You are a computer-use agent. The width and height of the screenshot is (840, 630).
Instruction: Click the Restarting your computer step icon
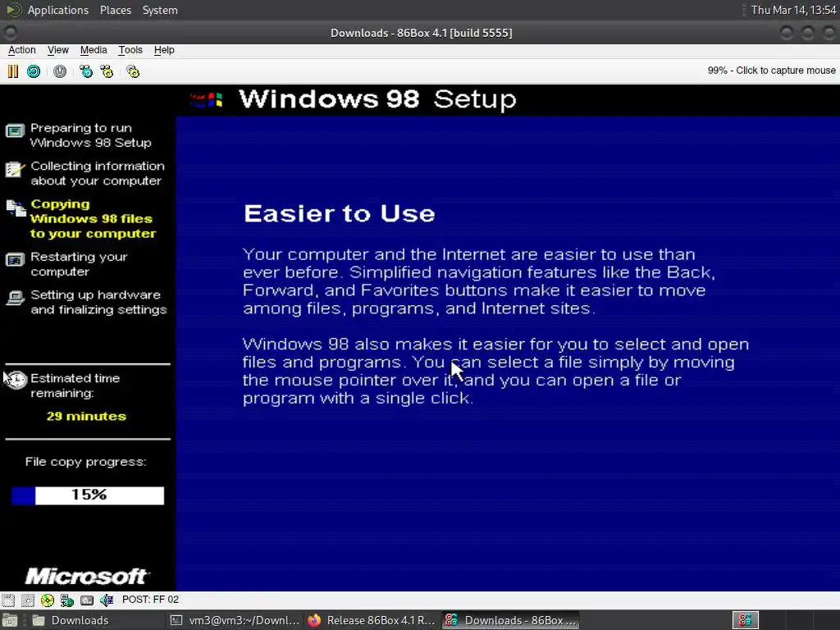pos(15,260)
